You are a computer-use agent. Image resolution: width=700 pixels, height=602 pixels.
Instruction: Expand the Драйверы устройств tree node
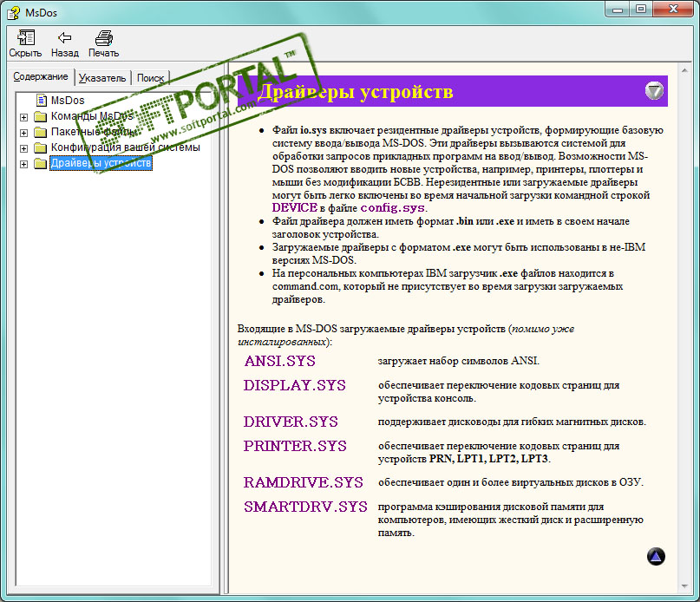click(24, 164)
